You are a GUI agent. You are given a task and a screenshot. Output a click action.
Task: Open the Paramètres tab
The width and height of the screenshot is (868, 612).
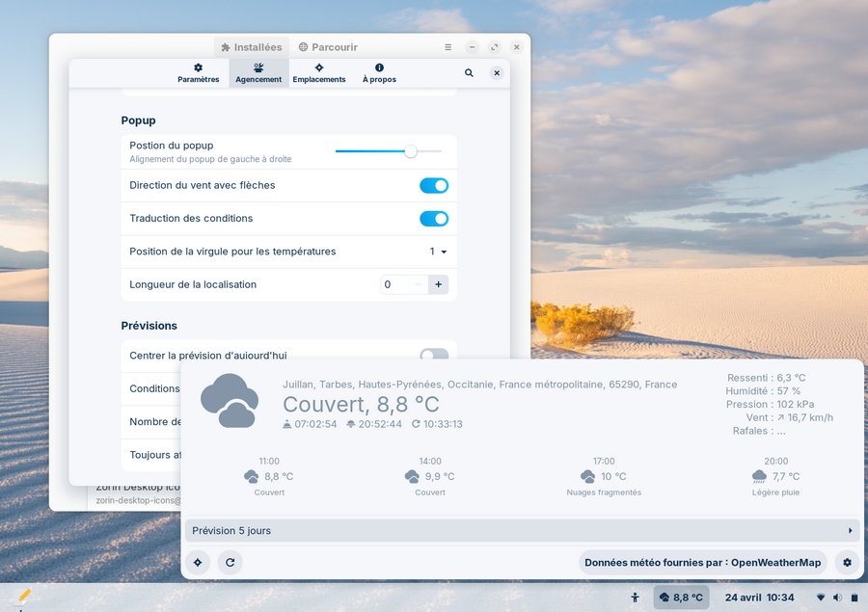click(x=198, y=73)
